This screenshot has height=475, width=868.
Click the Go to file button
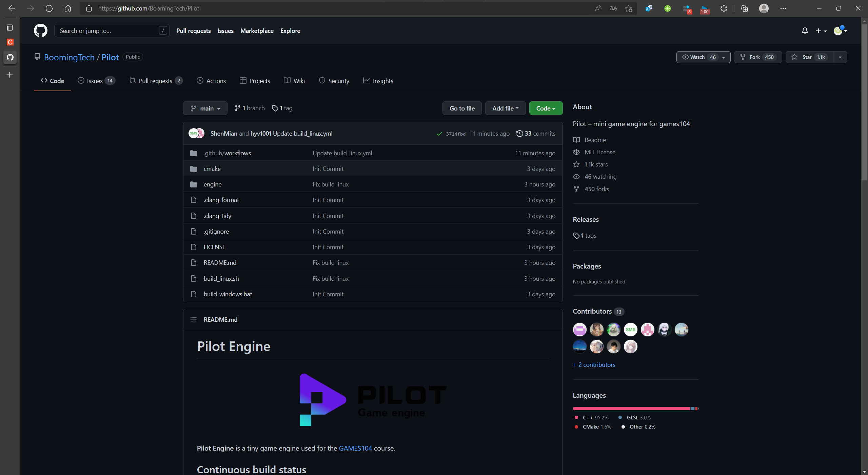tap(462, 108)
